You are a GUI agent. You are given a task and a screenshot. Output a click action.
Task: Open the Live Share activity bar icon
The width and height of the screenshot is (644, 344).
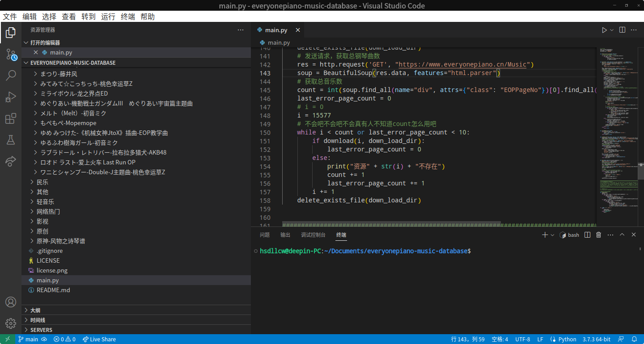11,161
